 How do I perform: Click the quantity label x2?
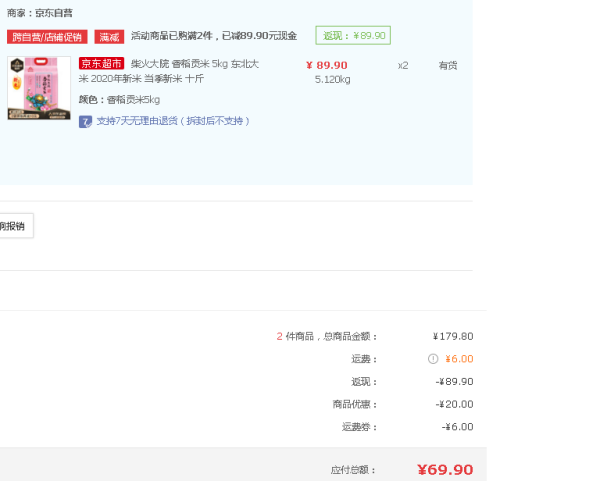(403, 66)
